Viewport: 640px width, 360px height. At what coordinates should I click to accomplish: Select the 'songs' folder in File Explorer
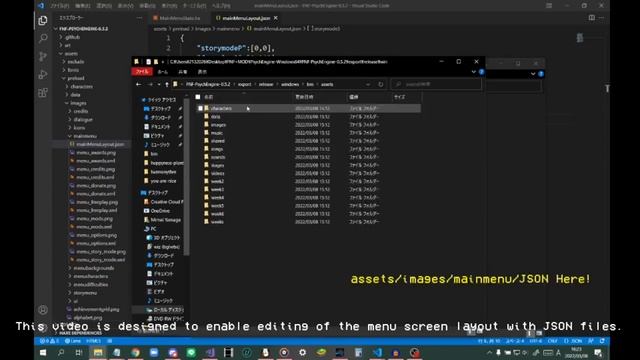217,149
